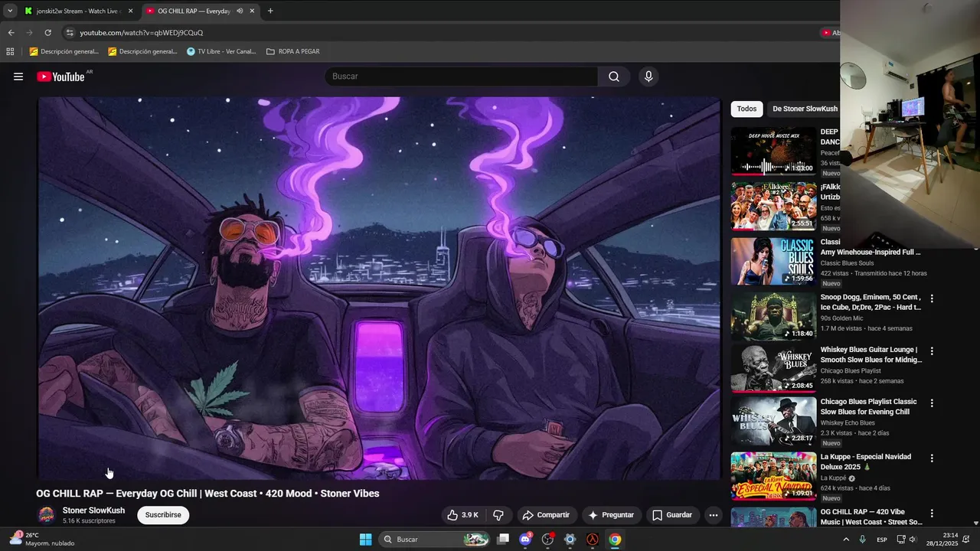
Task: Click the page scrollbar down arrow
Action: 975,523
